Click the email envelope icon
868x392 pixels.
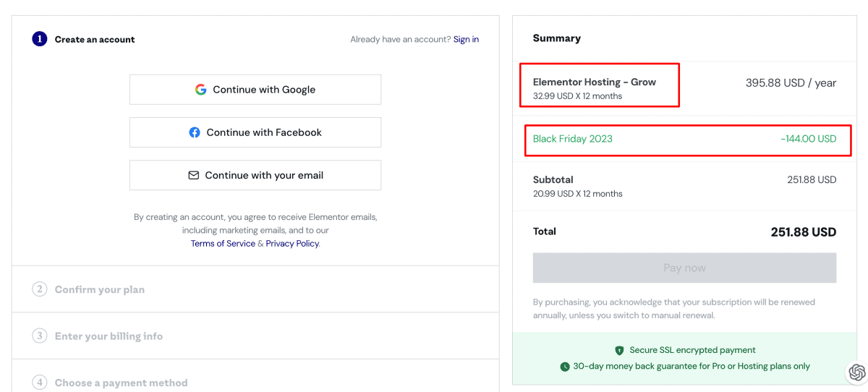tap(193, 175)
